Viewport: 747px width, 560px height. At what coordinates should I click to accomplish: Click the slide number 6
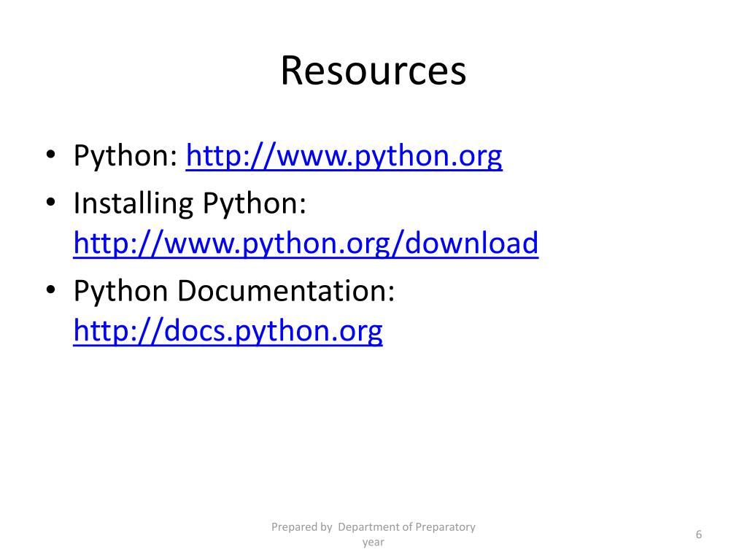tap(698, 534)
